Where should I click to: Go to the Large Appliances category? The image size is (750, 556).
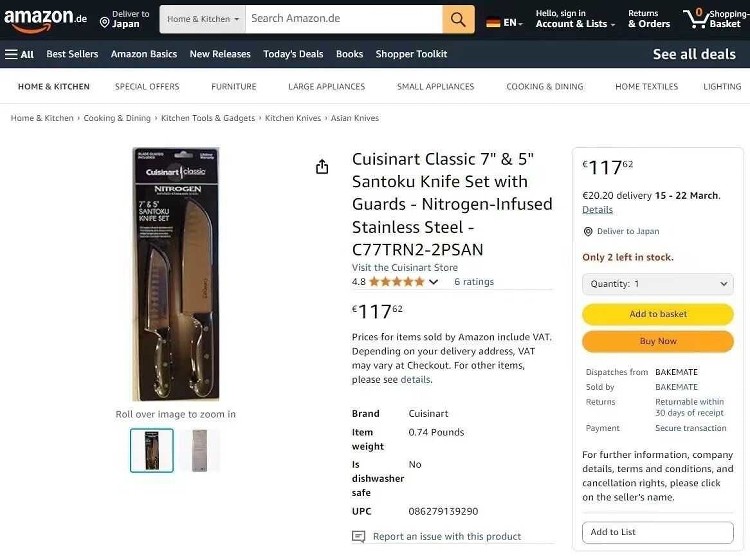(x=326, y=87)
